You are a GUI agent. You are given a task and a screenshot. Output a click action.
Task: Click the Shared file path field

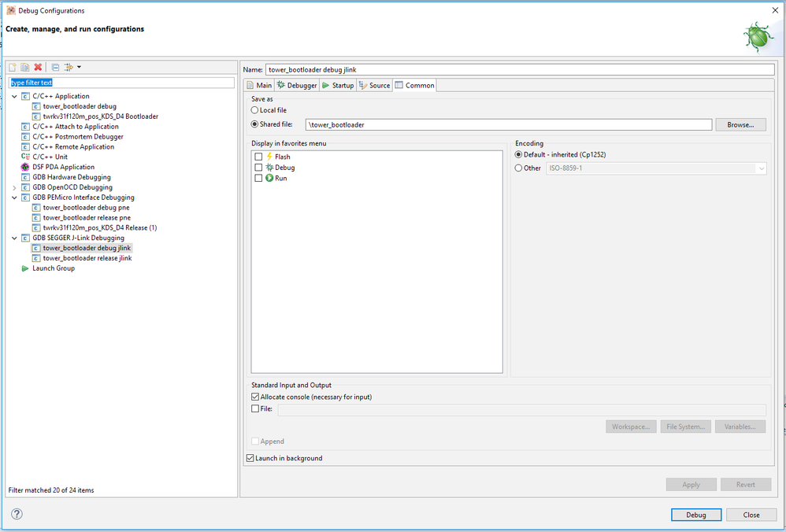[x=509, y=124]
